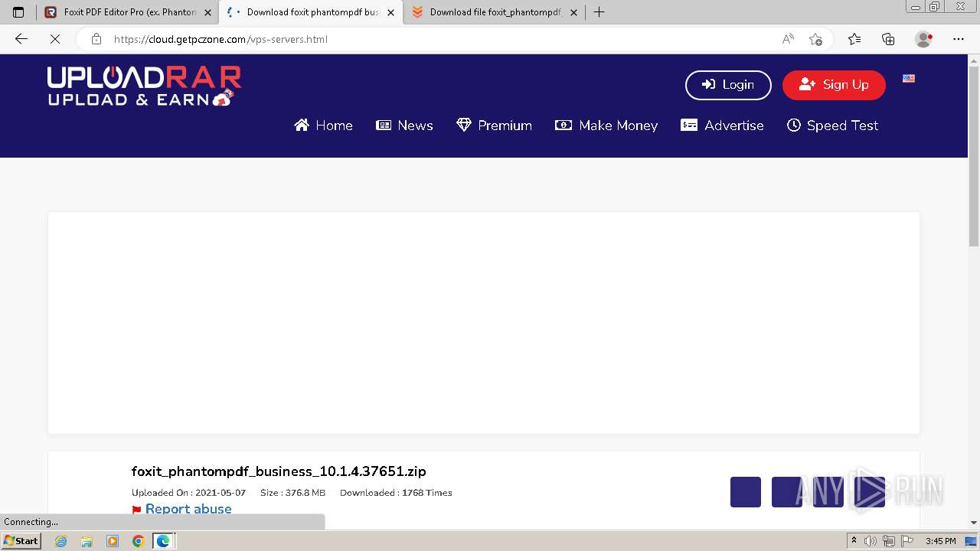Open the Advertise menu item
Viewport: 980px width, 551px height.
pyautogui.click(x=722, y=126)
